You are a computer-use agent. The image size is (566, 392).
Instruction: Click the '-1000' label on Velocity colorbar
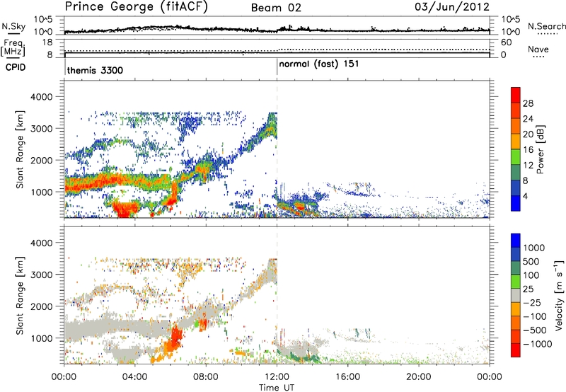pos(538,344)
